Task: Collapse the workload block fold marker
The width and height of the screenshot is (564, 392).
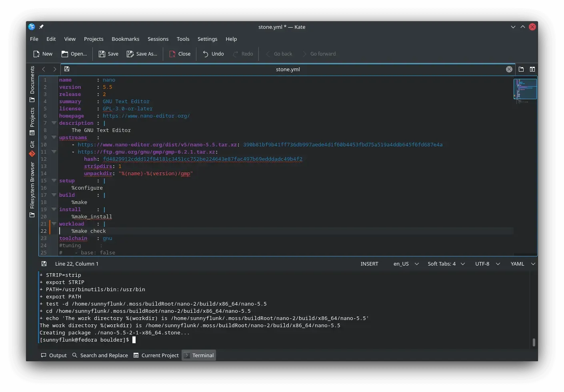Action: pos(54,224)
